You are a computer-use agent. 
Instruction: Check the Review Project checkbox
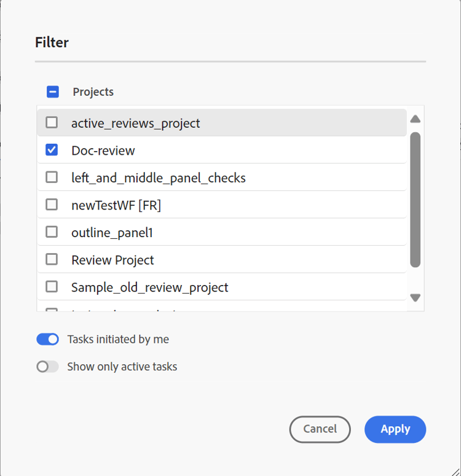[x=52, y=259]
